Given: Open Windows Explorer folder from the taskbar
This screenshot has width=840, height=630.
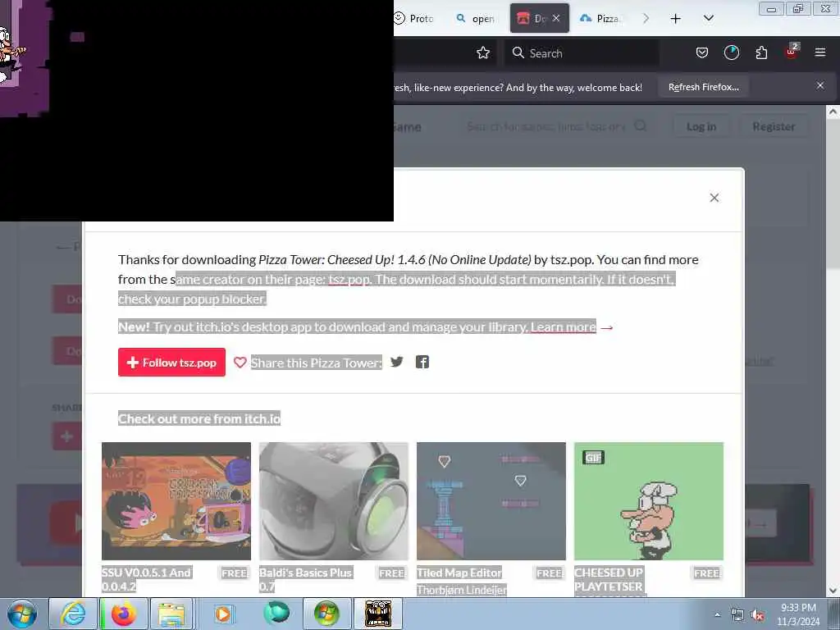Looking at the screenshot, I should tap(171, 614).
